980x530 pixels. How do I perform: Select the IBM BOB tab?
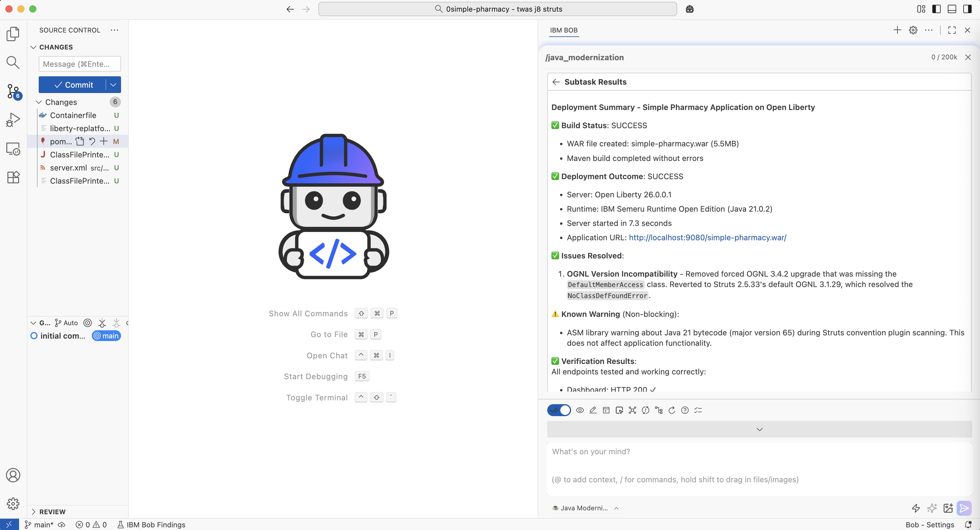coord(563,30)
